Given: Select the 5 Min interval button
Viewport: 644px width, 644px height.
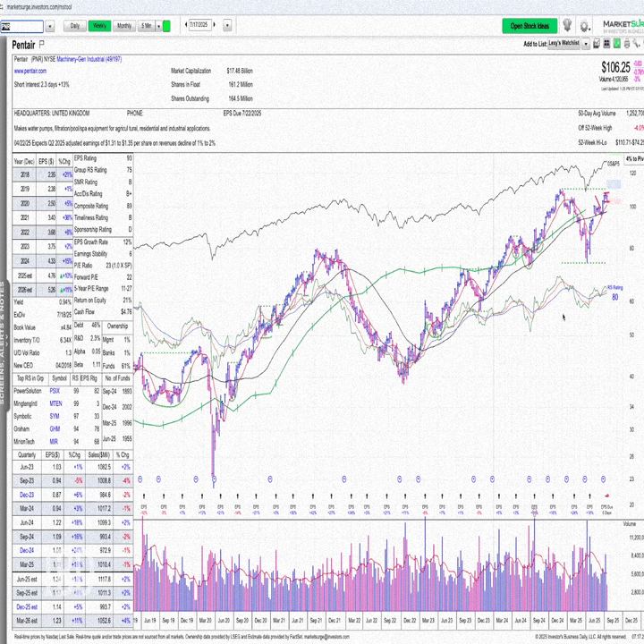Looking at the screenshot, I should (146, 26).
